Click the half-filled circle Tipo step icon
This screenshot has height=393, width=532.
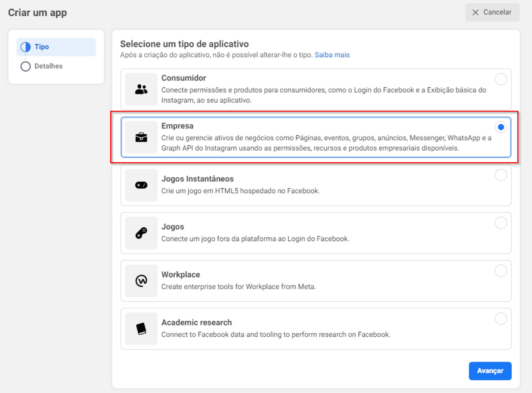26,47
